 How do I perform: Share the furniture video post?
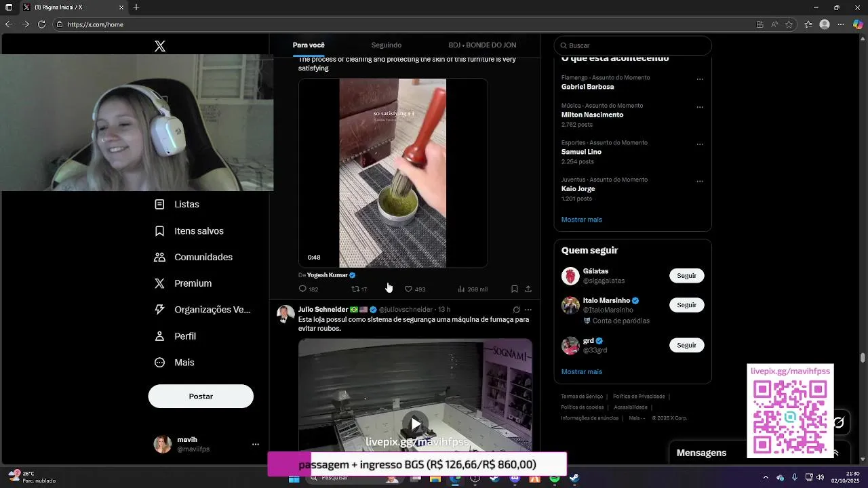(x=528, y=289)
